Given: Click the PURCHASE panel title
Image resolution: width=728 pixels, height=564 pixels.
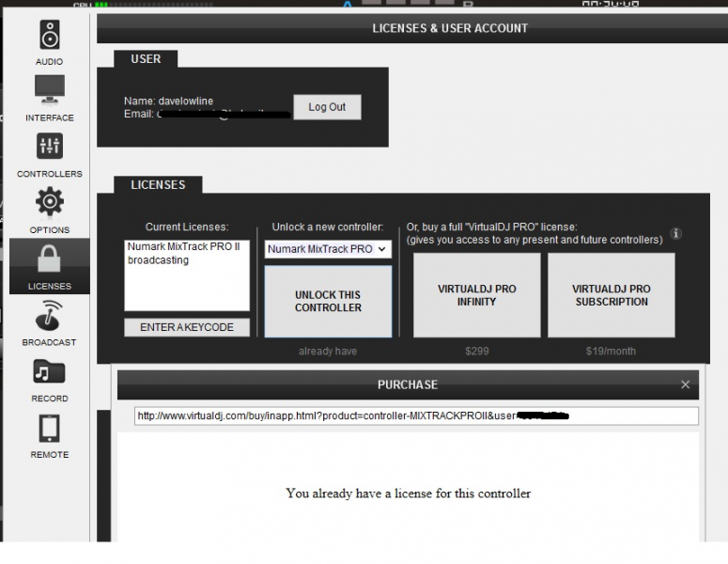Looking at the screenshot, I should point(408,384).
